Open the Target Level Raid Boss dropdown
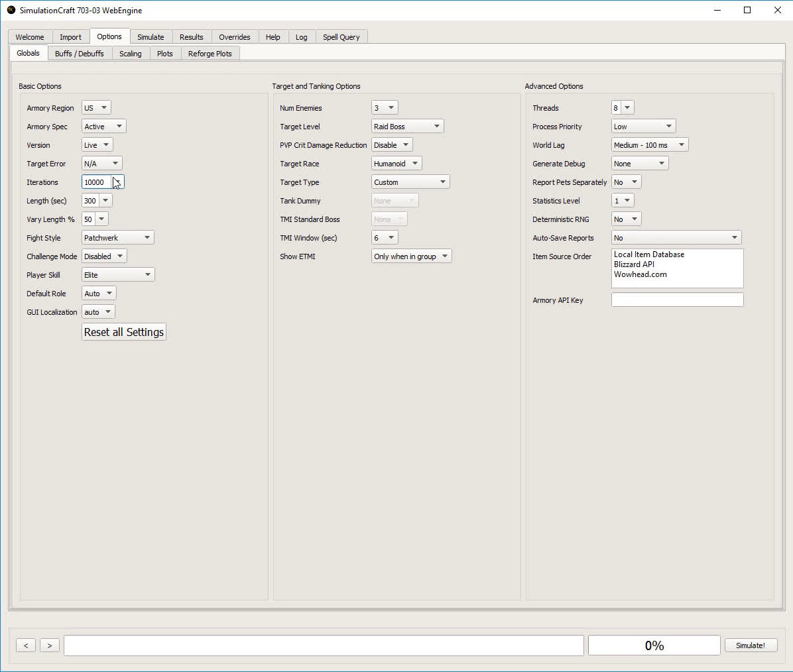 pyautogui.click(x=407, y=127)
